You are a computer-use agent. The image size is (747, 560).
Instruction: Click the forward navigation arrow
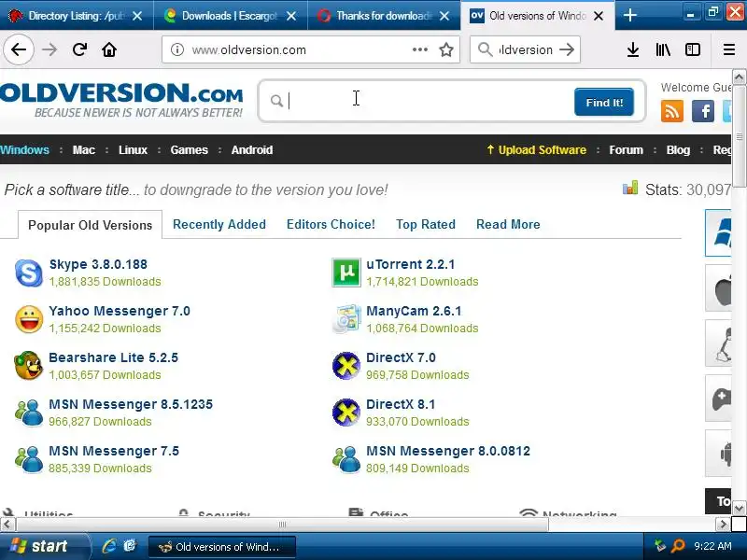[x=49, y=49]
